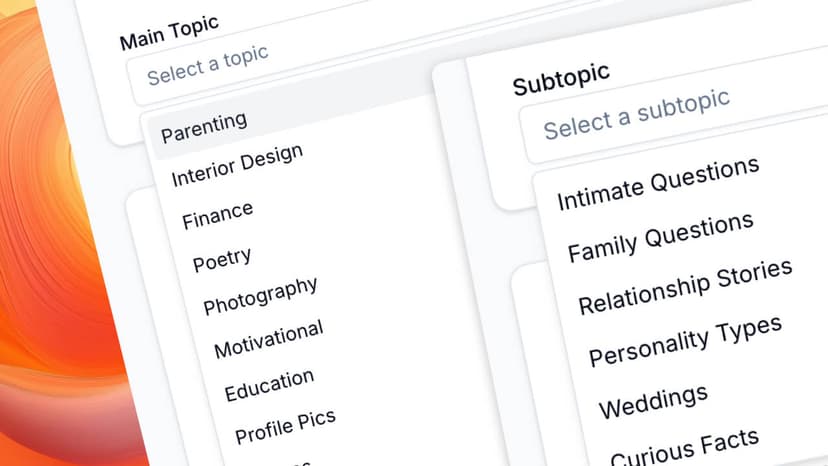Select the Poetry topic option

(222, 260)
